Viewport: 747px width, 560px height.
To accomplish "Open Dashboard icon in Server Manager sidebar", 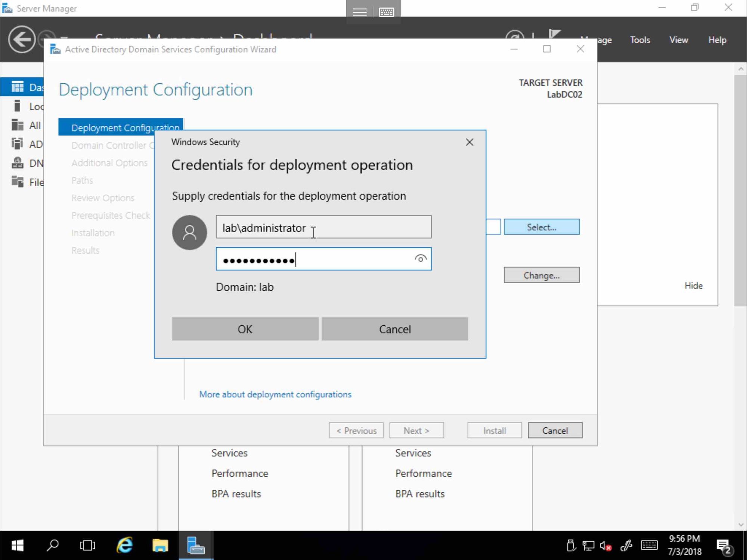I will (17, 87).
